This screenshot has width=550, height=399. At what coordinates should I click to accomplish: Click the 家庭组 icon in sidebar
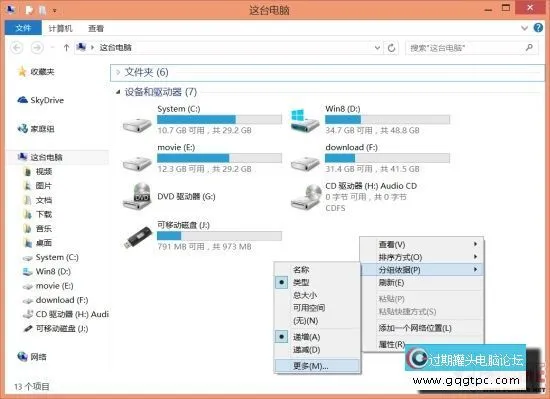pos(22,129)
